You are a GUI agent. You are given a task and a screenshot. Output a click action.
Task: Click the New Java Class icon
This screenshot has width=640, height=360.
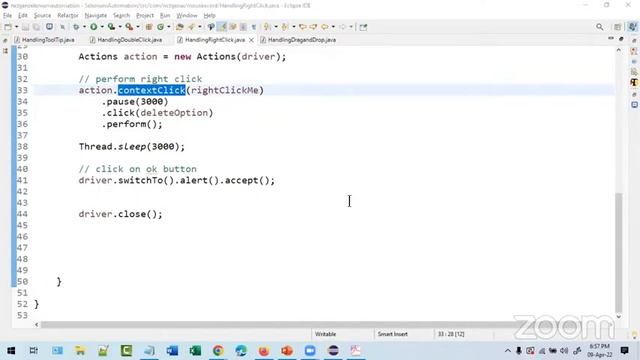click(160, 27)
